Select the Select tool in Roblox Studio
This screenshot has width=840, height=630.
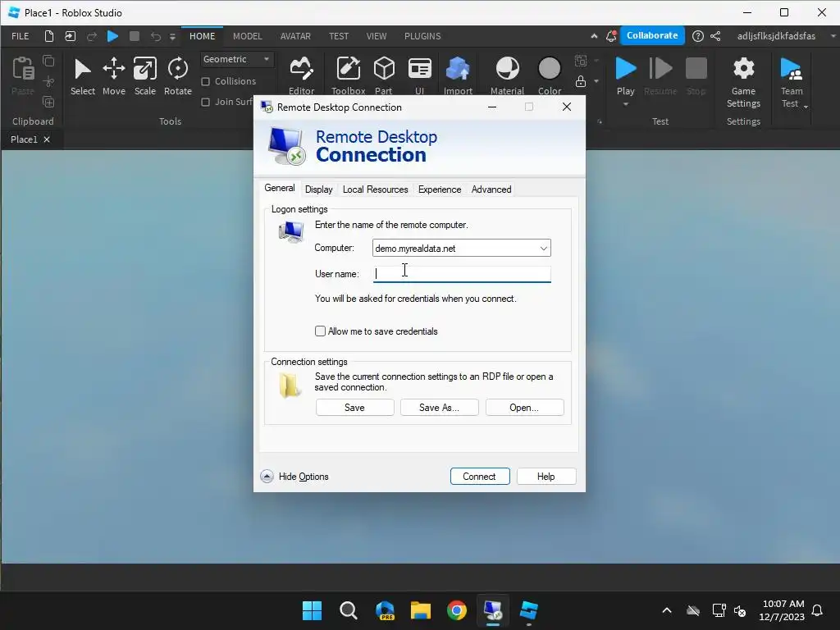click(83, 76)
